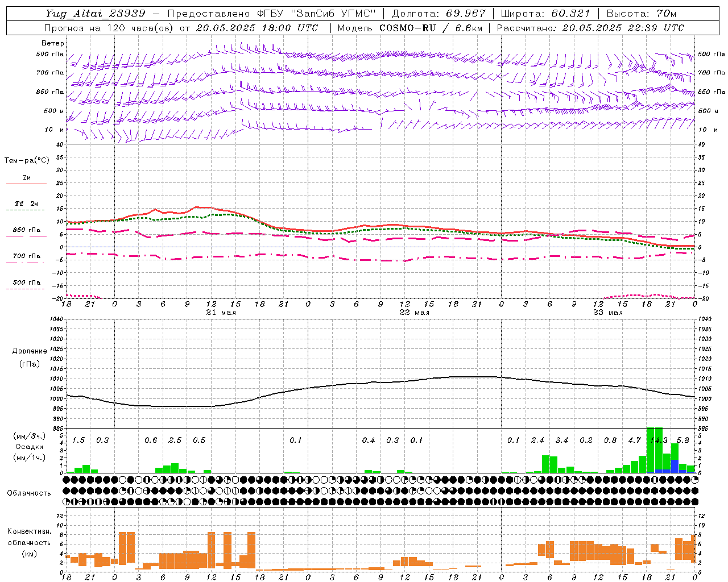
Task: Click the 23 мая date label
Action: pos(607,312)
